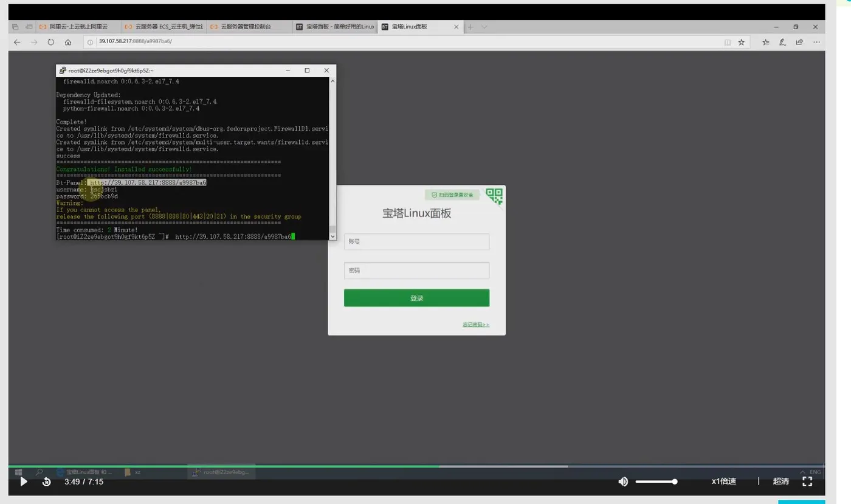Click the PuTTY icon in terminal title bar
851x504 pixels.
coord(63,71)
